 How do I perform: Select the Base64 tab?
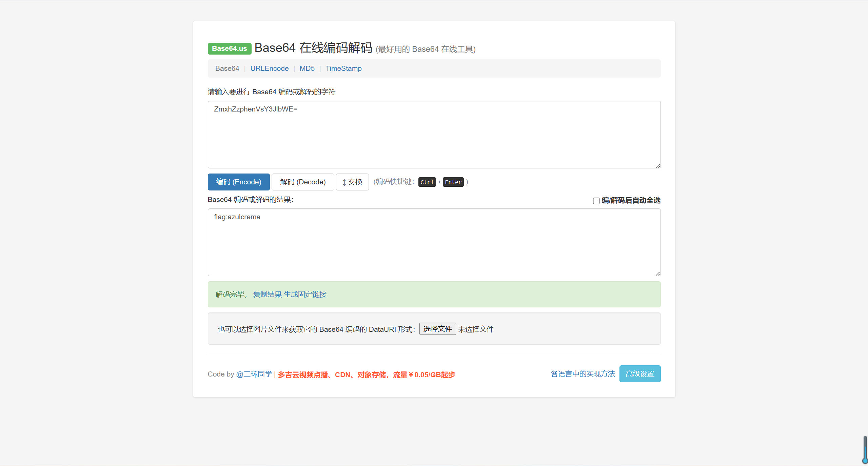tap(227, 68)
